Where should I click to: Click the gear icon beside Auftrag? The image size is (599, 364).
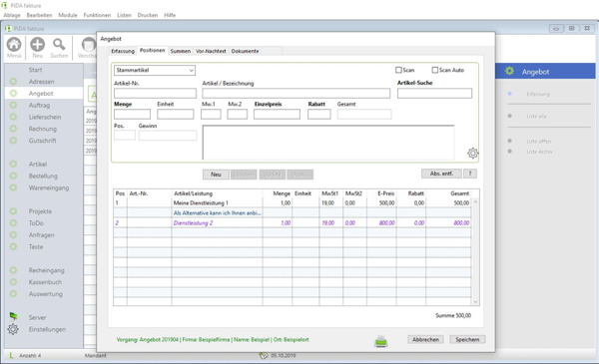(x=13, y=106)
